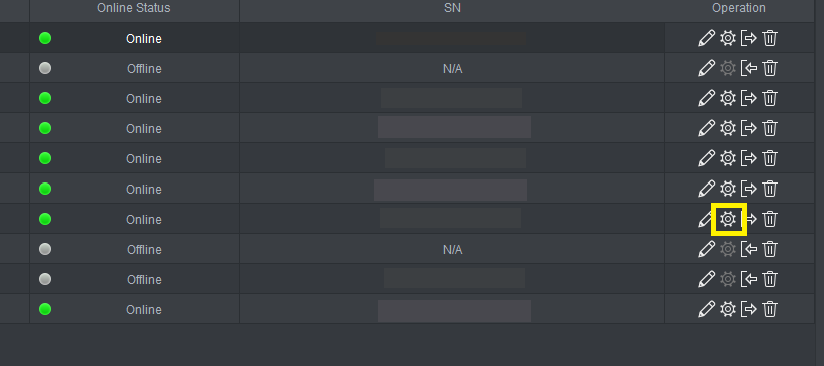
Task: Log in the first Offline N/A device
Action: [x=748, y=68]
